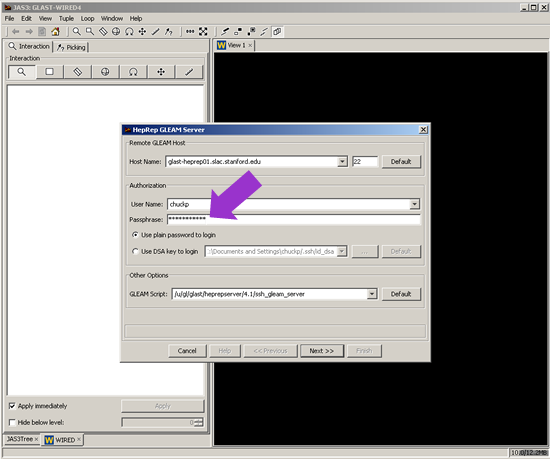Expand the GLEAM Script dropdown
The image size is (550, 459).
(x=371, y=294)
